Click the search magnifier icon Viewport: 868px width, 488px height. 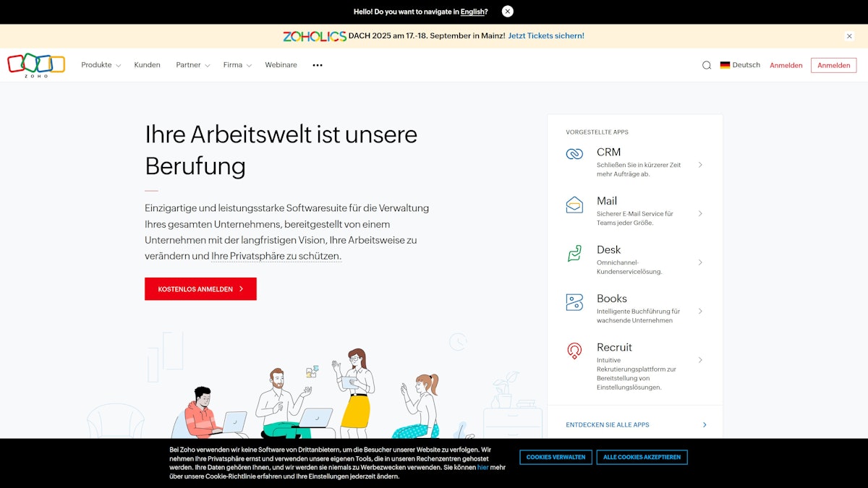tap(706, 64)
